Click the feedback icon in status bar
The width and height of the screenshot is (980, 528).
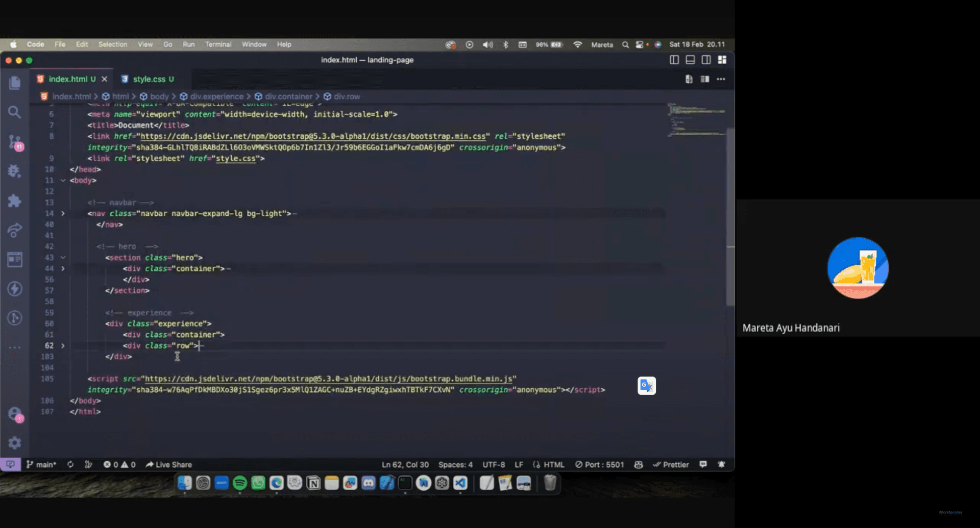703,465
